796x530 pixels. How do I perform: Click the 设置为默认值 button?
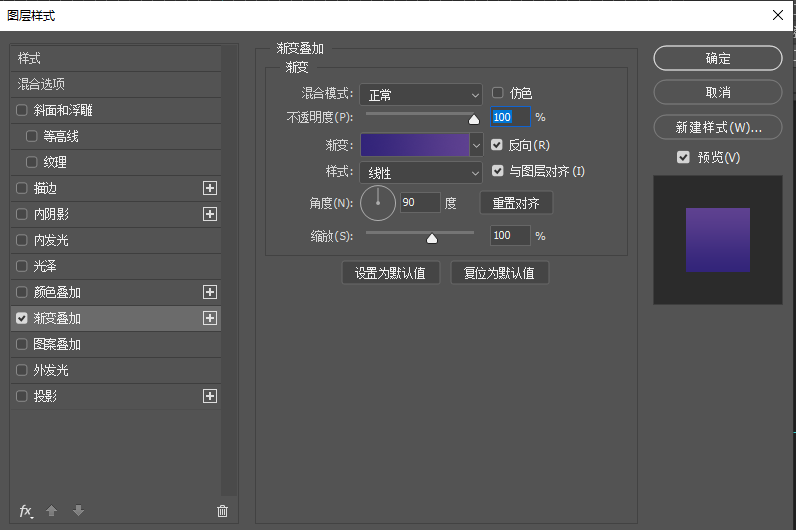[x=390, y=273]
